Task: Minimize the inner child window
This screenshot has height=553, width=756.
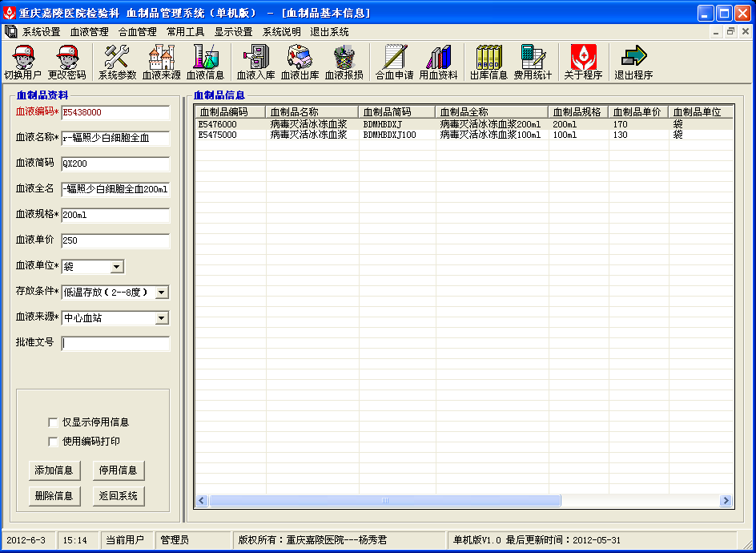Action: click(x=717, y=32)
